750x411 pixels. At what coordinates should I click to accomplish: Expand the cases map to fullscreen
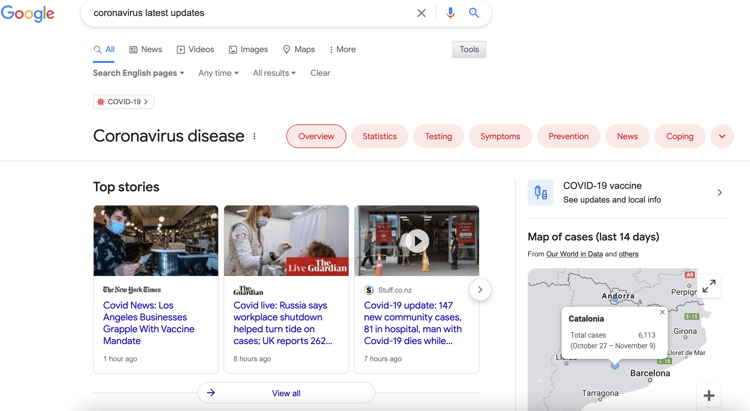pyautogui.click(x=709, y=286)
